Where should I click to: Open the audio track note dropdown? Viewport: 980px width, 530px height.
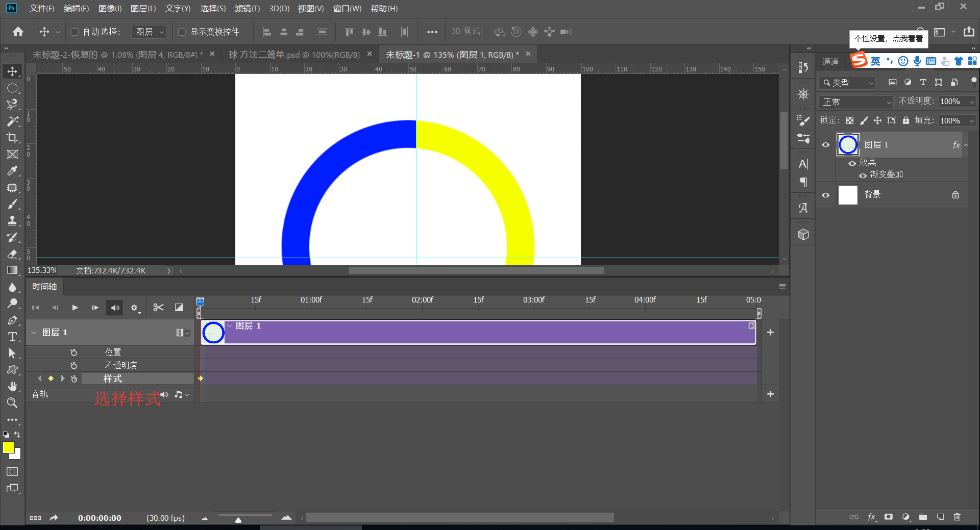181,394
